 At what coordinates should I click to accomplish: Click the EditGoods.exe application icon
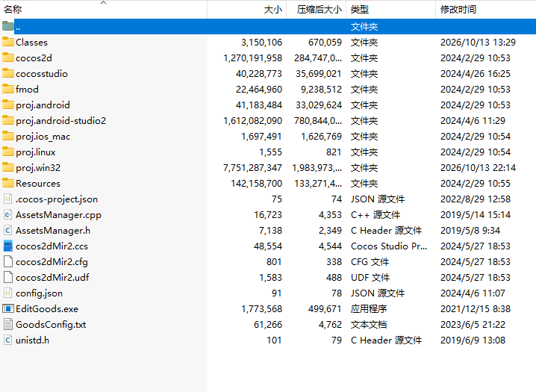(x=8, y=309)
